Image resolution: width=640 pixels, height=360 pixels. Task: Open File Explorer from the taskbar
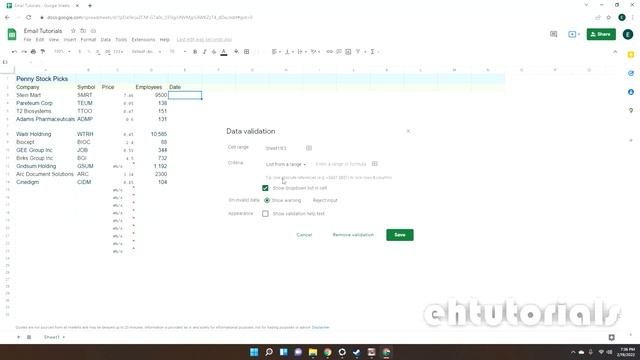pyautogui.click(x=313, y=352)
